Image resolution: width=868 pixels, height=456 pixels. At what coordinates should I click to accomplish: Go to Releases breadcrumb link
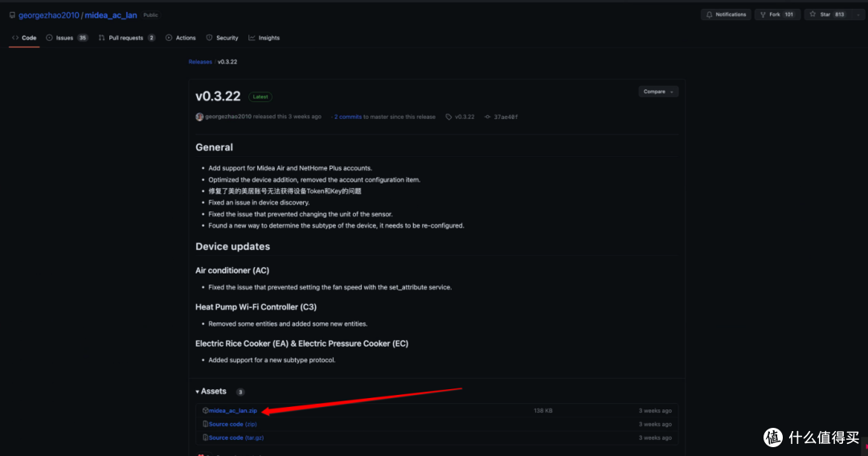200,62
